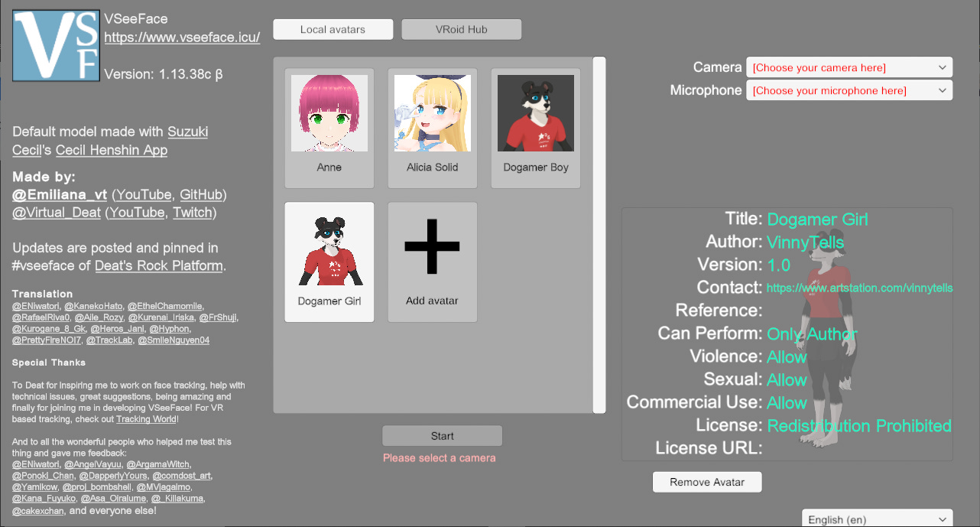This screenshot has height=527, width=980.
Task: Click the Please select a camera message
Action: coord(440,457)
